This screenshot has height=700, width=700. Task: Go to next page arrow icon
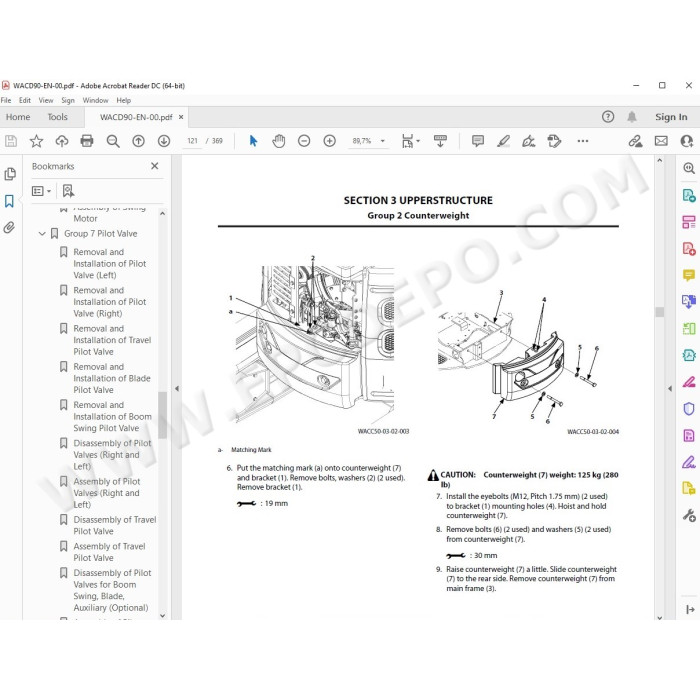(164, 141)
